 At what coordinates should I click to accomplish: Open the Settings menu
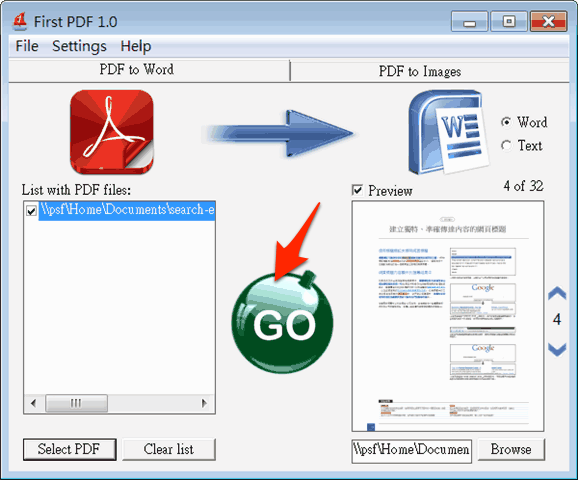coord(79,46)
